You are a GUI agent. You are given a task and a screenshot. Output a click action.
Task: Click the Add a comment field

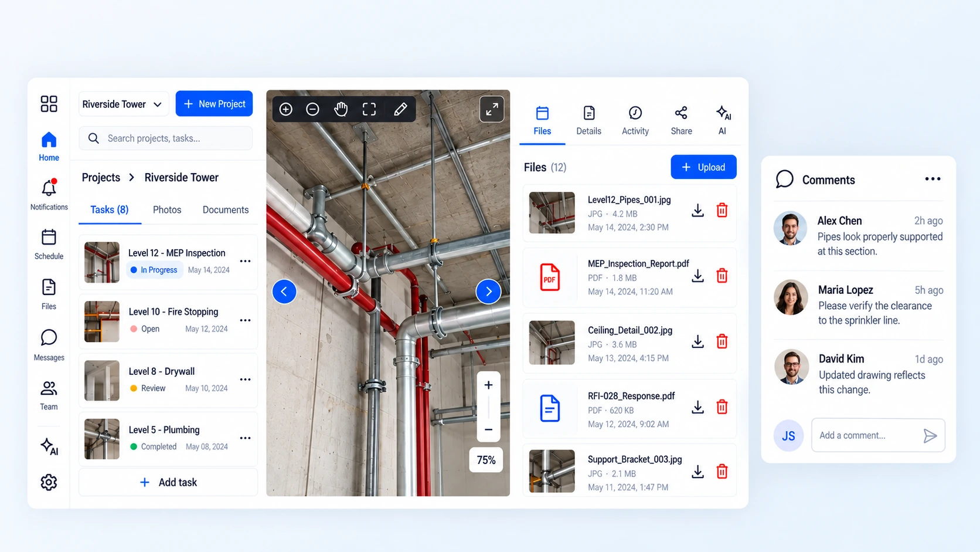(878, 435)
